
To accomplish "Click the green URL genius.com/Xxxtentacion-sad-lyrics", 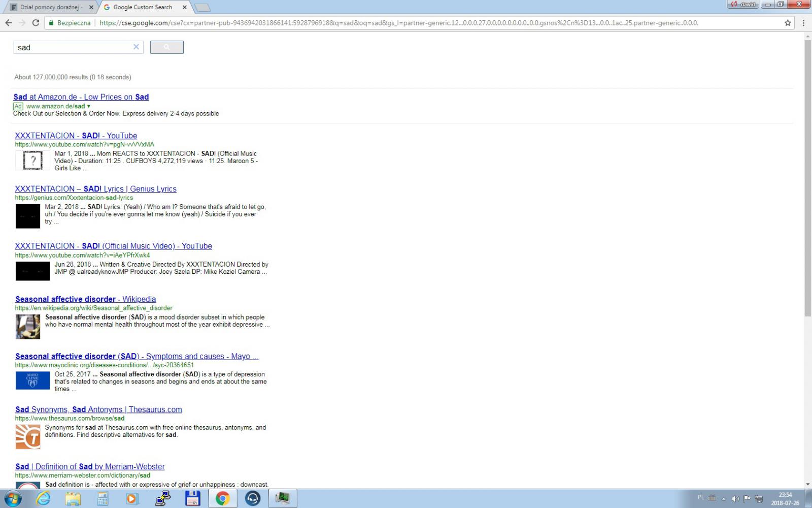I will [74, 198].
